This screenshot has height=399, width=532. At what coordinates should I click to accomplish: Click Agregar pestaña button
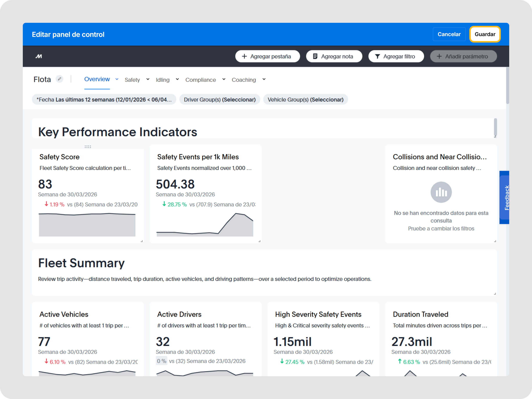tap(268, 56)
